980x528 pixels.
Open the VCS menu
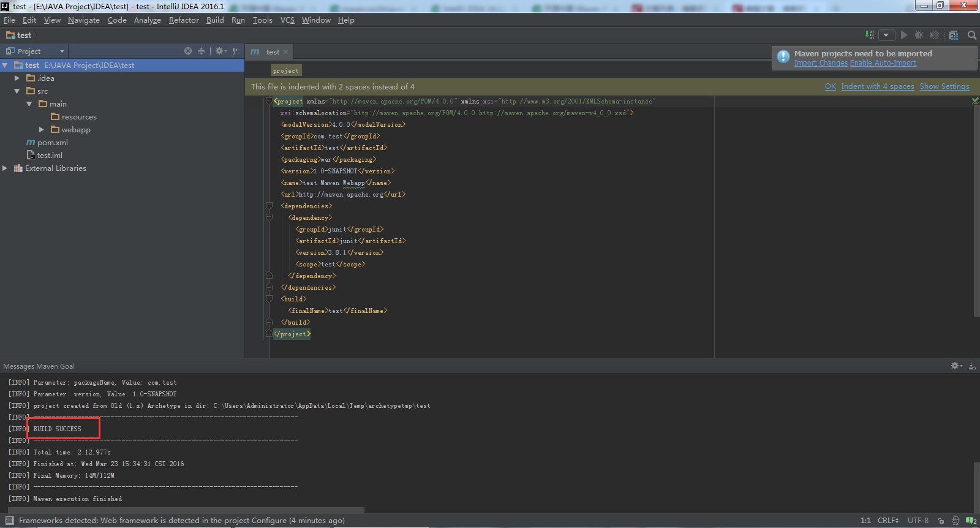point(287,20)
